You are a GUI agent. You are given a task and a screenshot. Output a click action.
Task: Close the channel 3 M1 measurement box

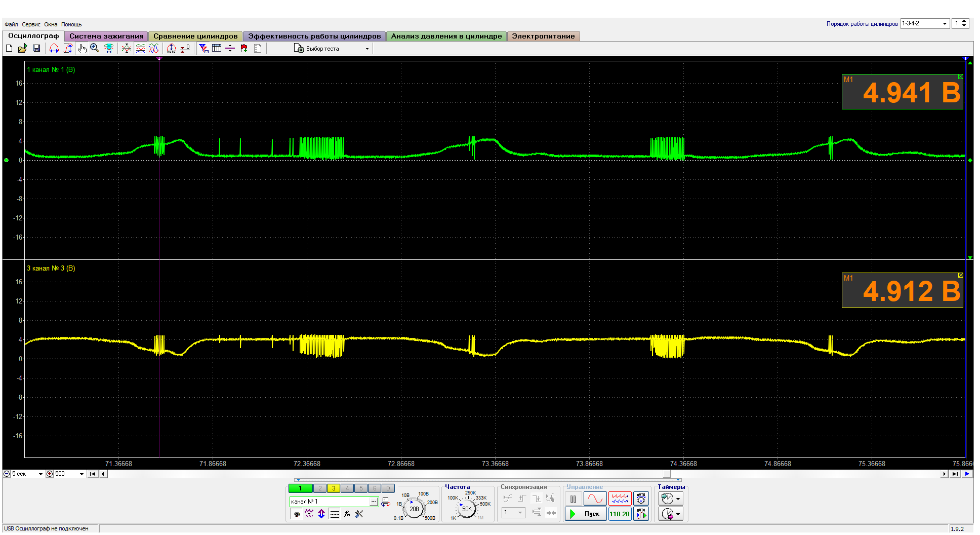tap(960, 276)
